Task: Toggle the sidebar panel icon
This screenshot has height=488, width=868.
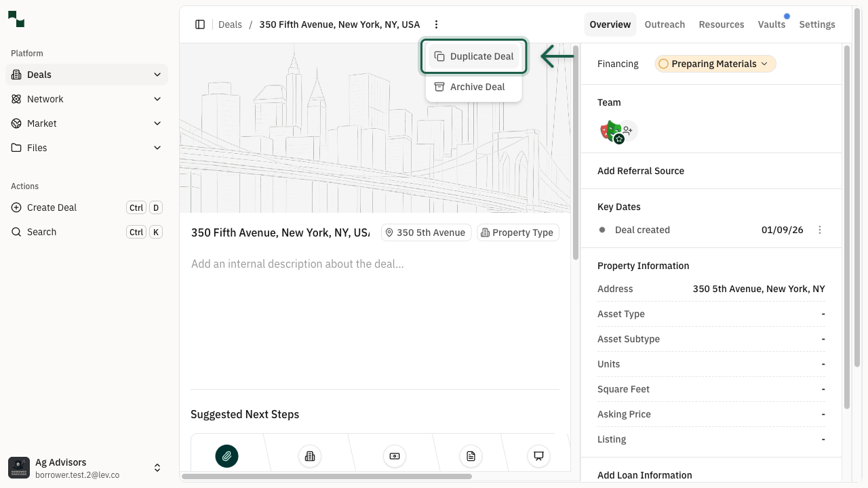Action: click(x=200, y=24)
